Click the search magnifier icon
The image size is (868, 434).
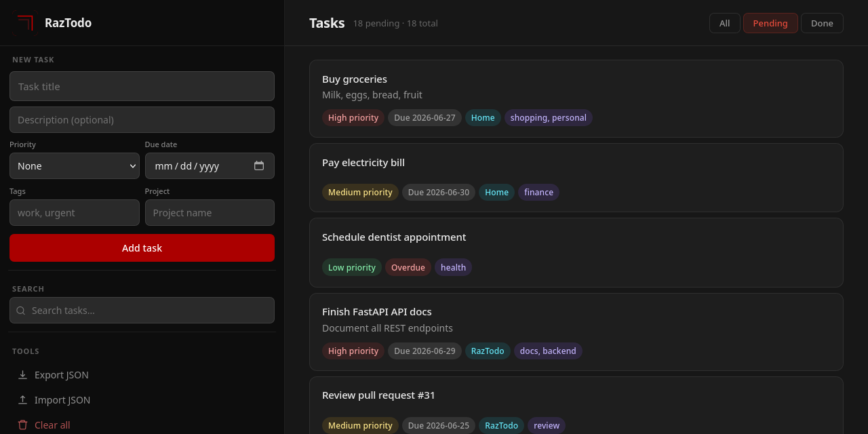(x=21, y=311)
